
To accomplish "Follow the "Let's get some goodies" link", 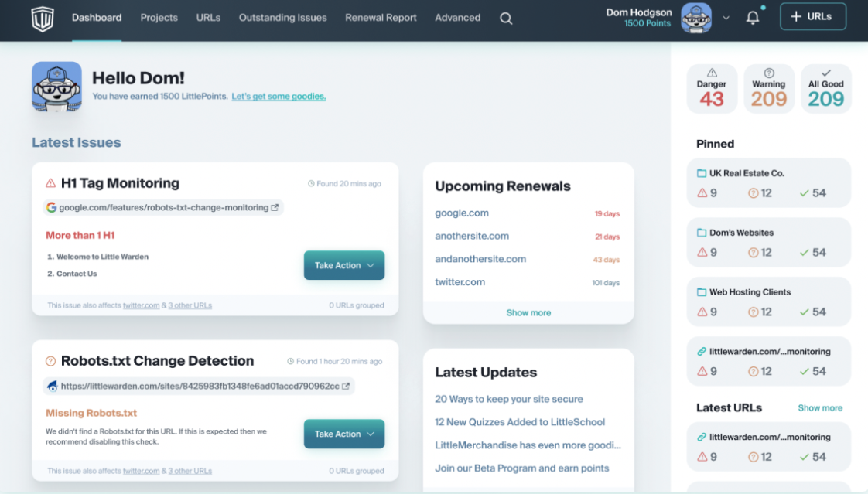I will (x=279, y=97).
